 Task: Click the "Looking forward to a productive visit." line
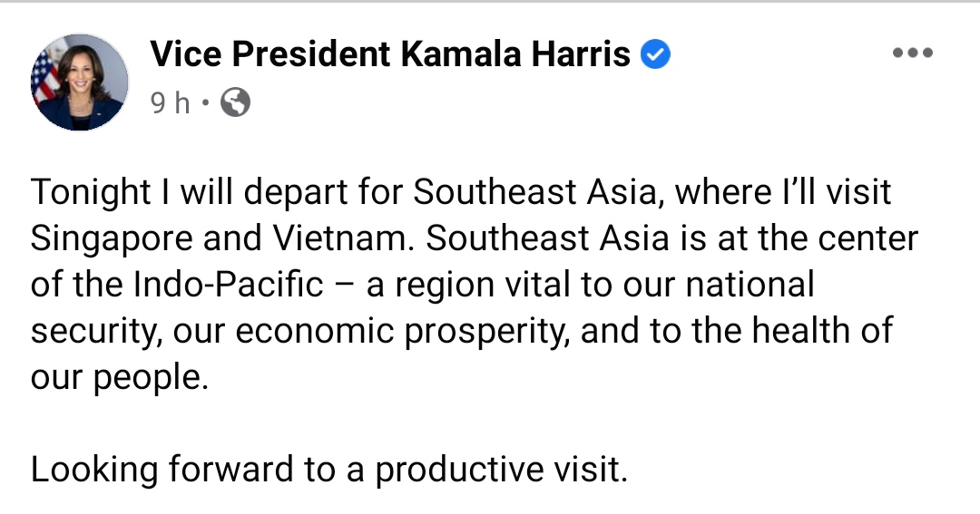pos(329,470)
